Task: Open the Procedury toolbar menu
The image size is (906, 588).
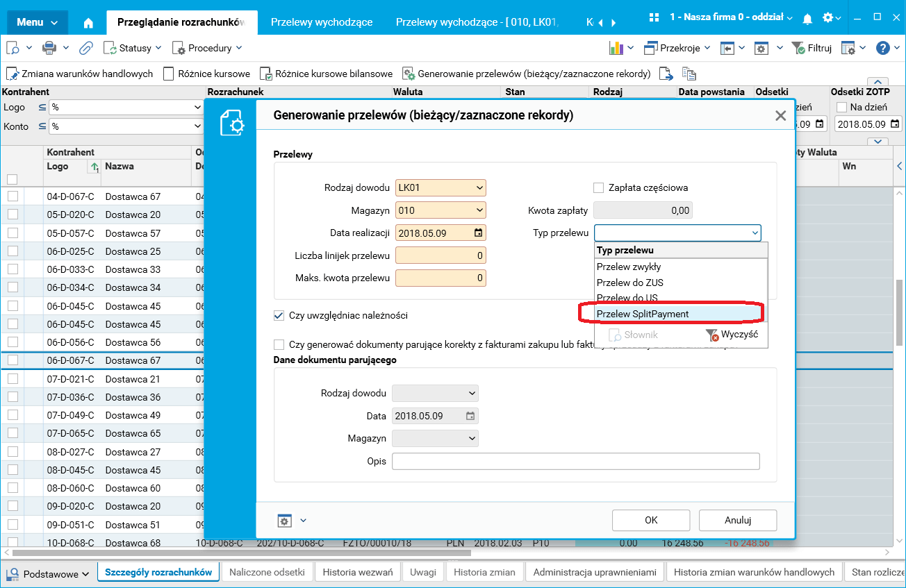Action: (206, 48)
